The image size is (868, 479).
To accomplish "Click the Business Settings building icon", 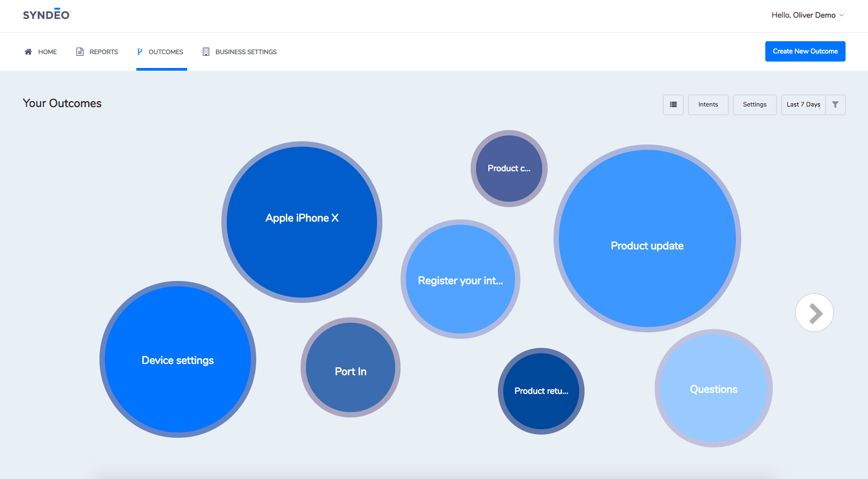I will point(206,52).
